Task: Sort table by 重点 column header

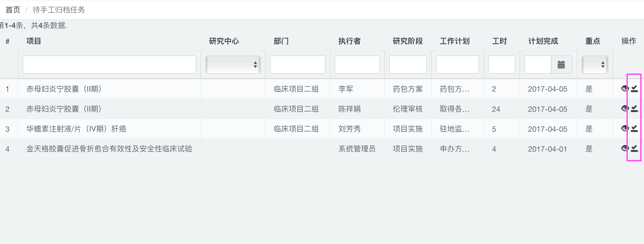Action: tap(593, 41)
